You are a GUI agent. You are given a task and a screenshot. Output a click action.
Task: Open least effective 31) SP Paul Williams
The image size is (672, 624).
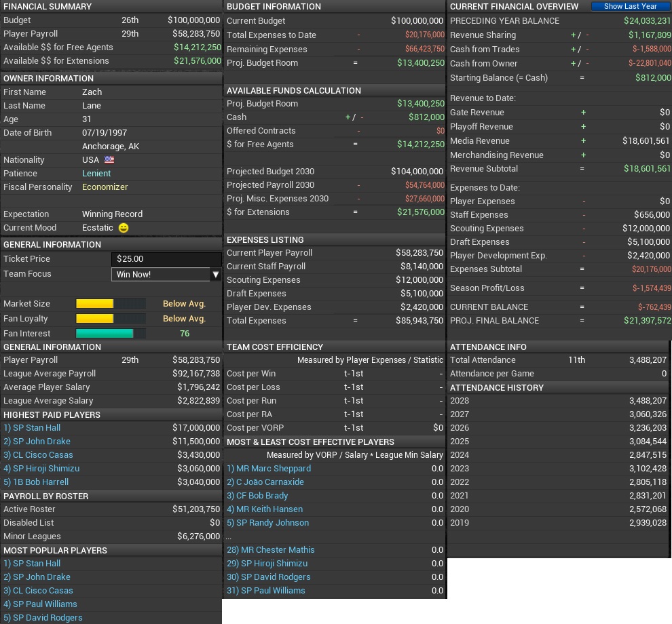pyautogui.click(x=265, y=591)
